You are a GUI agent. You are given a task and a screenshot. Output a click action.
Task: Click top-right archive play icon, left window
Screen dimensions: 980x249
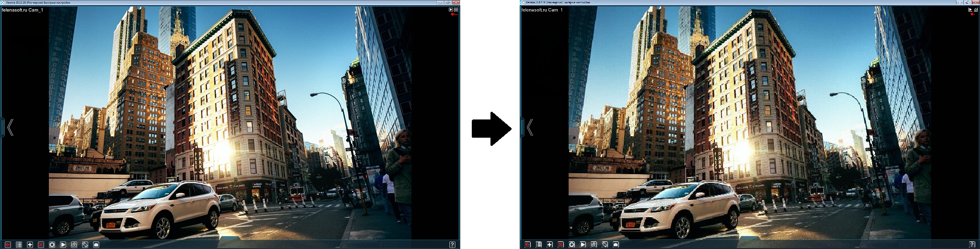tap(451, 10)
